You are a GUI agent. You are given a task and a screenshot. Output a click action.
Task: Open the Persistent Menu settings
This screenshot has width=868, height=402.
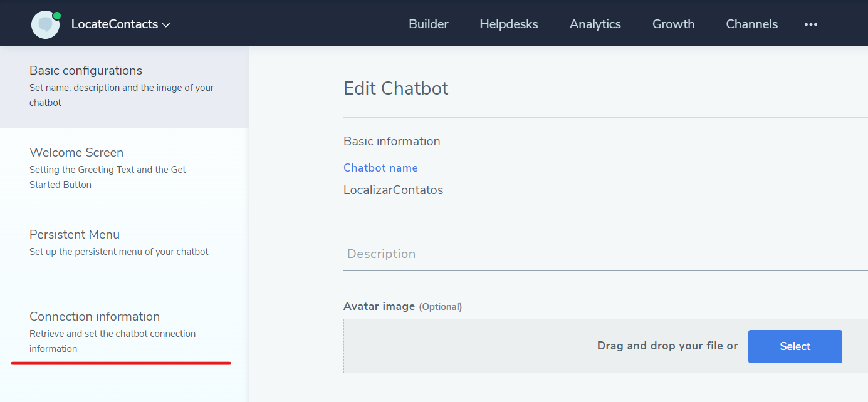tap(124, 250)
